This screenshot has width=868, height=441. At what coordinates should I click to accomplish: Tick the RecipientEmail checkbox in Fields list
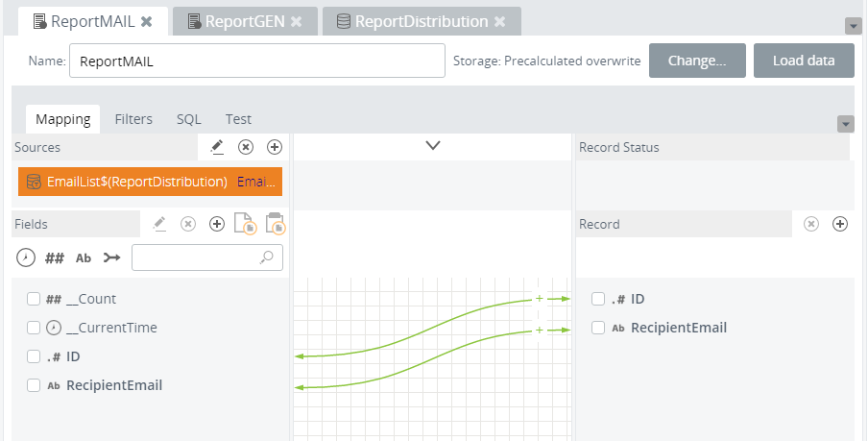click(34, 385)
